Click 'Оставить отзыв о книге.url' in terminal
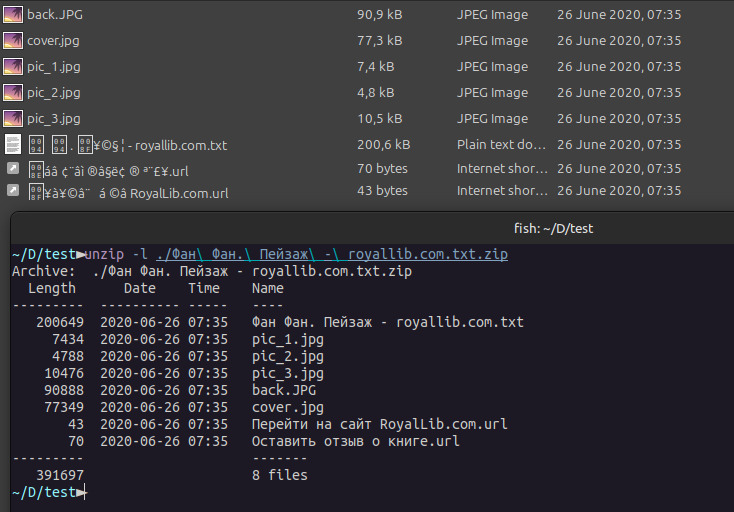 (355, 441)
